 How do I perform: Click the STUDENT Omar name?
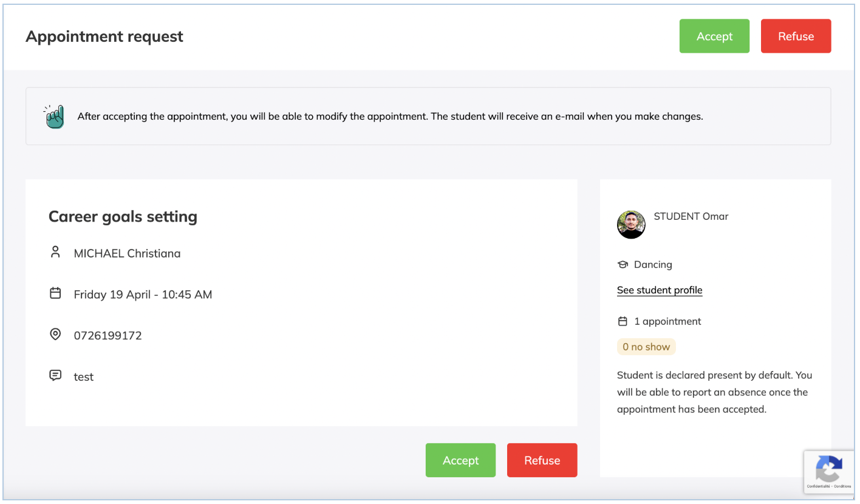point(691,216)
